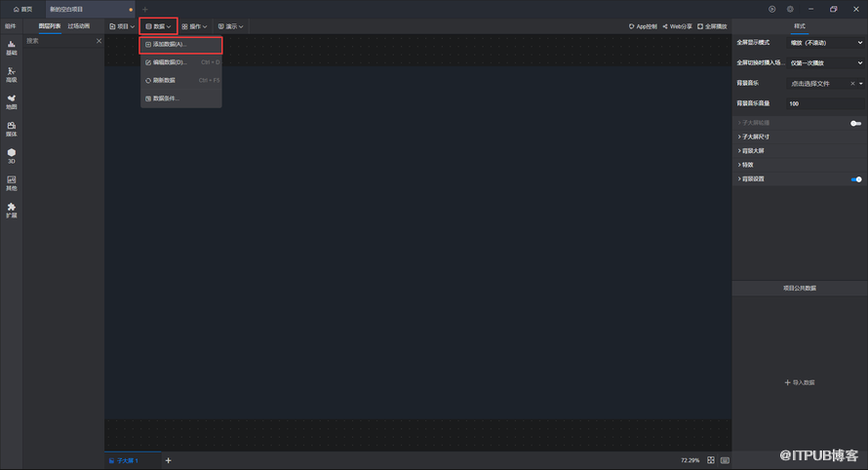This screenshot has width=868, height=470.
Task: Open the background music dropdown arrow
Action: tap(861, 84)
